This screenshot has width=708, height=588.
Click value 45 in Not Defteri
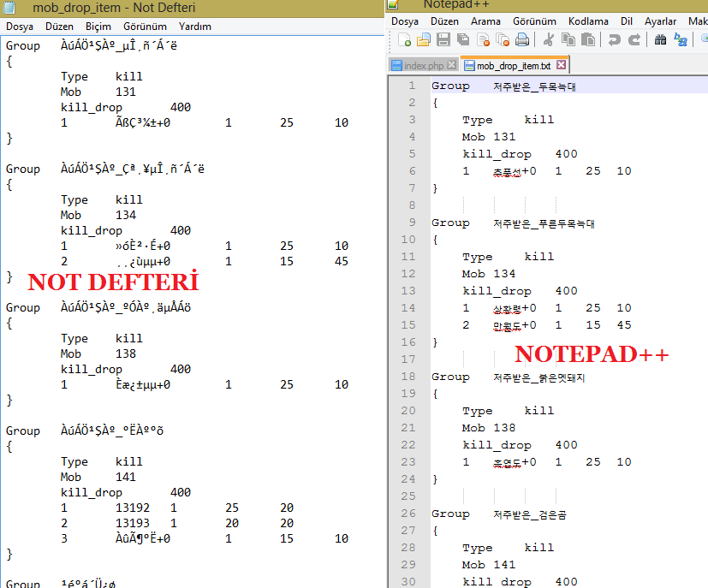pos(342,261)
